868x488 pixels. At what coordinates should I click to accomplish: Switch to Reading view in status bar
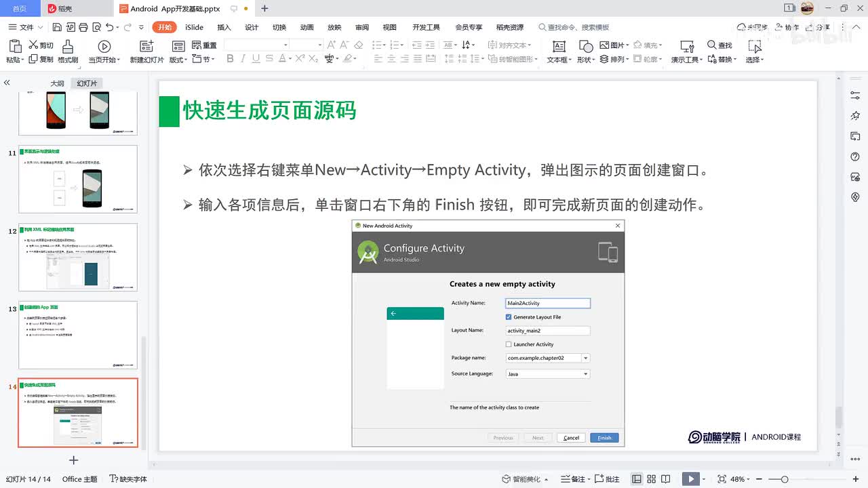(x=666, y=479)
